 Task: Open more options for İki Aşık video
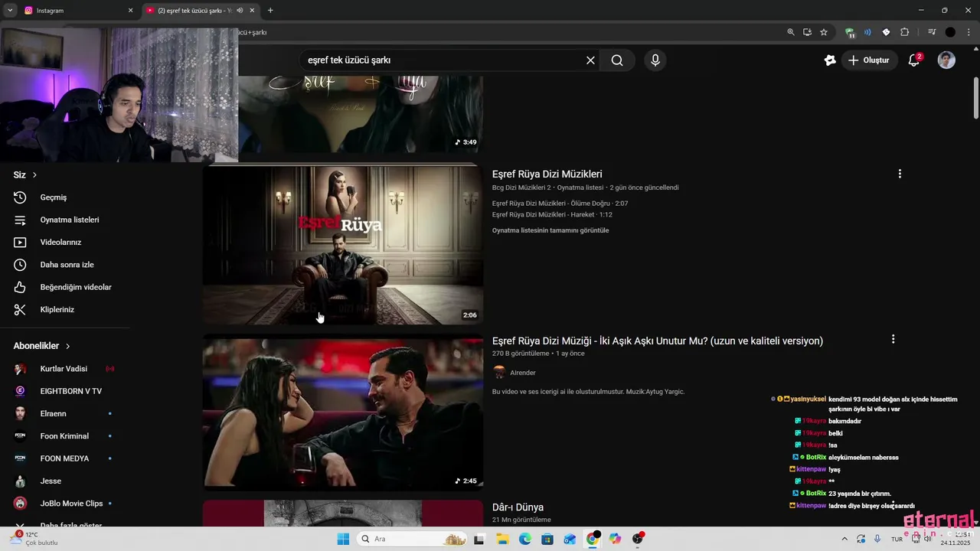[x=893, y=339]
